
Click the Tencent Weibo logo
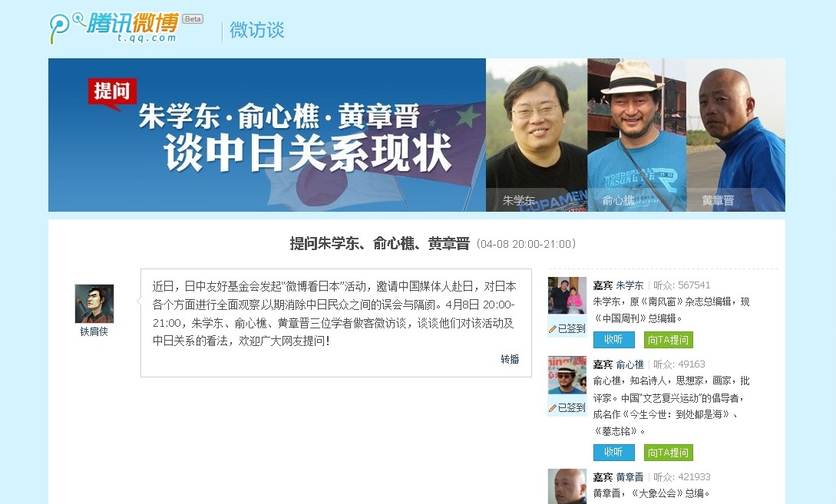point(114,28)
